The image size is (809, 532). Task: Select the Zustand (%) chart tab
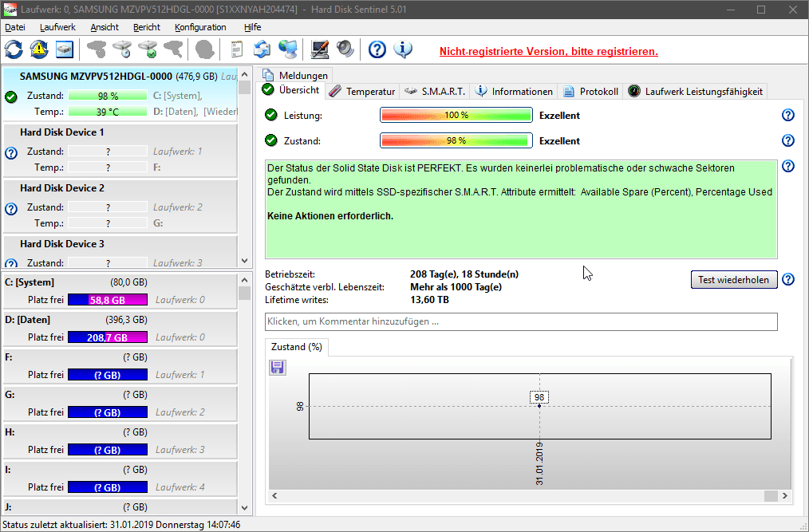tap(297, 347)
